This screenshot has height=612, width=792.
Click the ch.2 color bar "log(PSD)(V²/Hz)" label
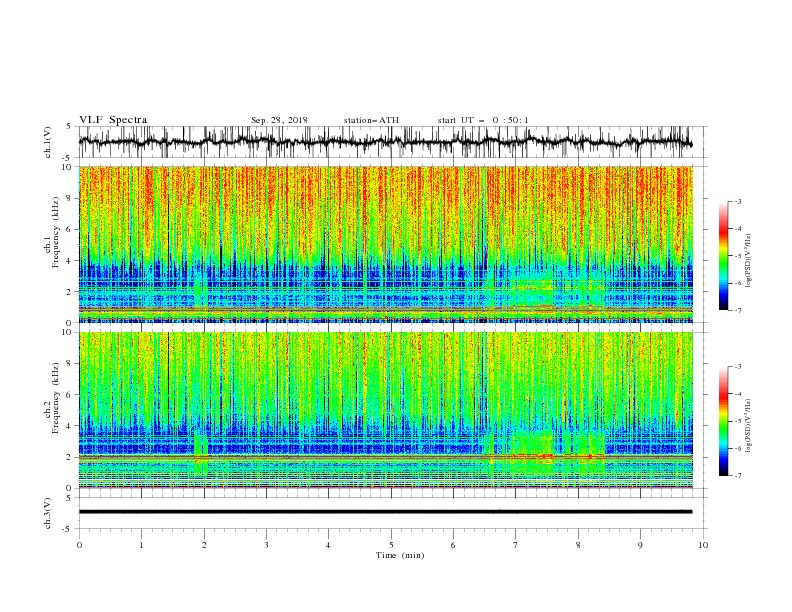pyautogui.click(x=748, y=426)
